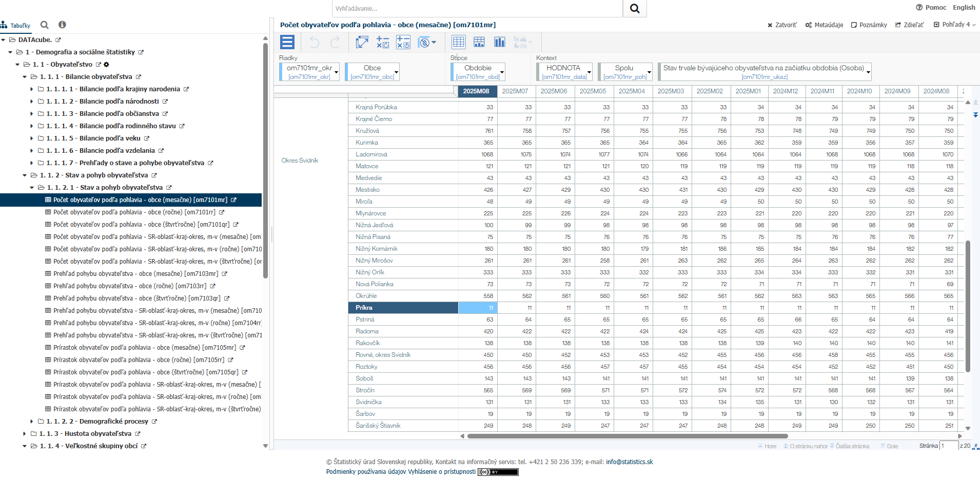Open the hamburger menu in the table toolbar

click(x=287, y=42)
